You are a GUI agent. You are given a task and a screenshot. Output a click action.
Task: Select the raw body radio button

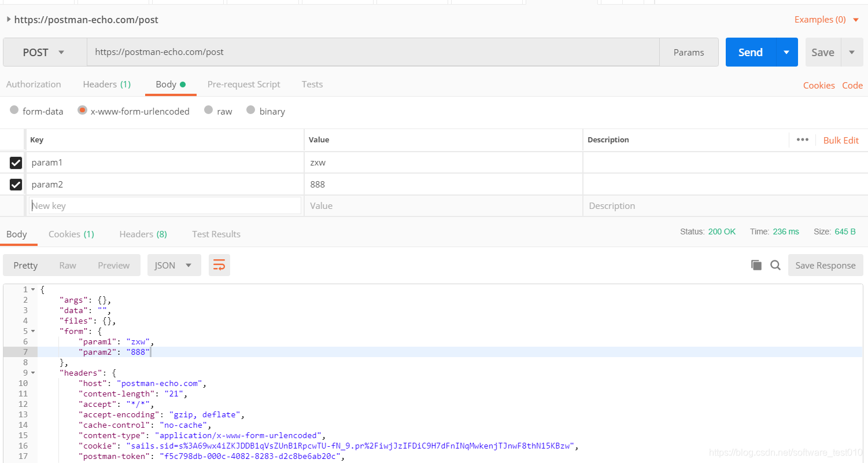point(208,110)
